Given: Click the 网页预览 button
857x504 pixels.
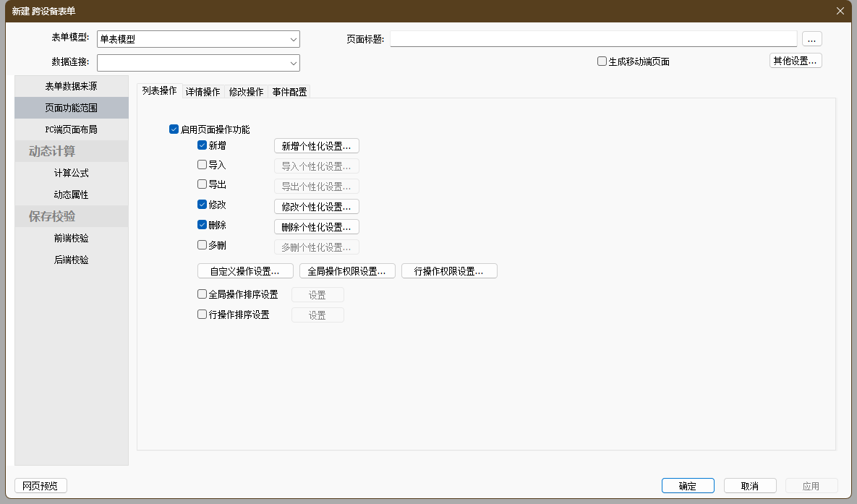Looking at the screenshot, I should pos(40,486).
